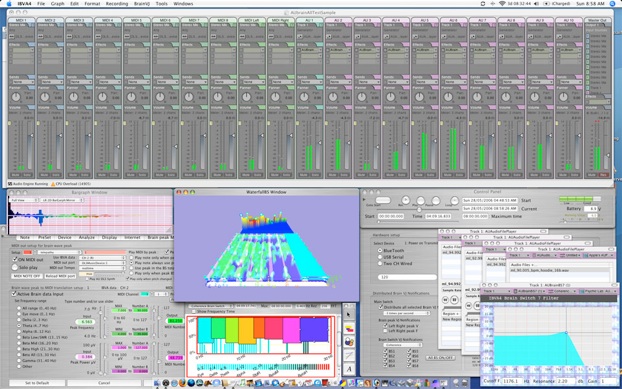This screenshot has height=389, width=622.
Task: Select the text 'A' tool
Action: [349, 369]
